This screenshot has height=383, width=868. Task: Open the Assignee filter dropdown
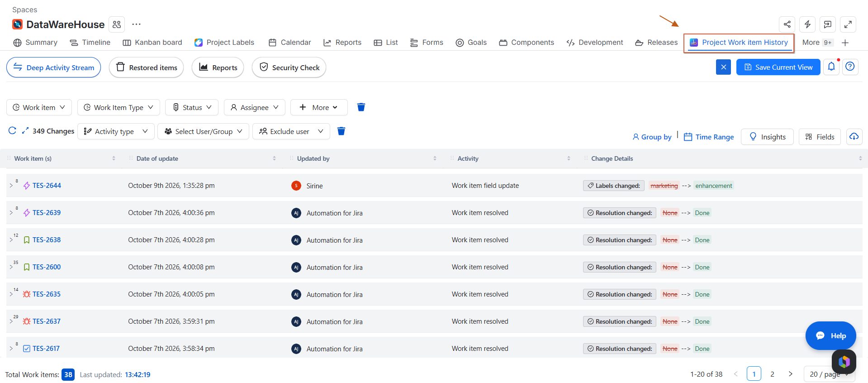[254, 107]
